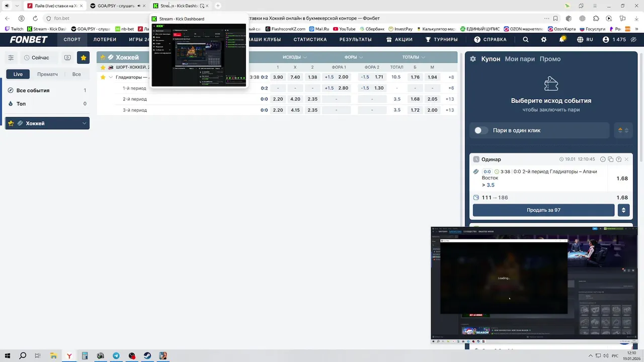Open the question mark help icon on Одинар bet
The width and height of the screenshot is (644, 362).
618,159
